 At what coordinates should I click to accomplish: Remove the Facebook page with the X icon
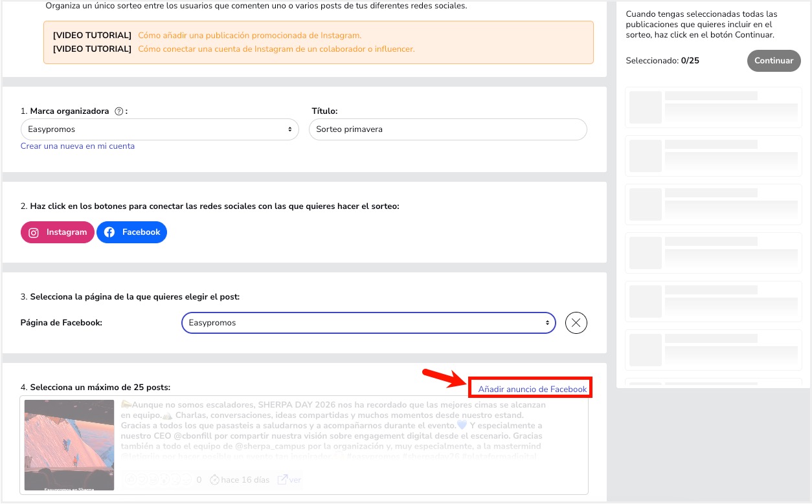[576, 322]
